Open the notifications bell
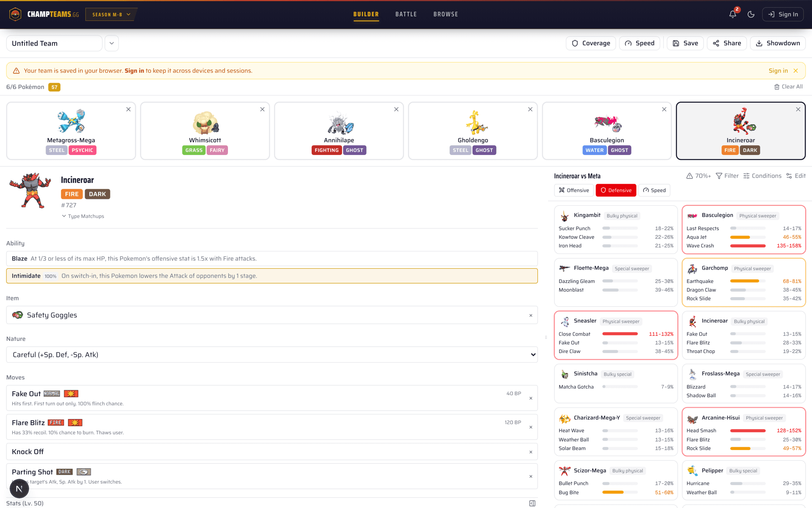 (733, 14)
